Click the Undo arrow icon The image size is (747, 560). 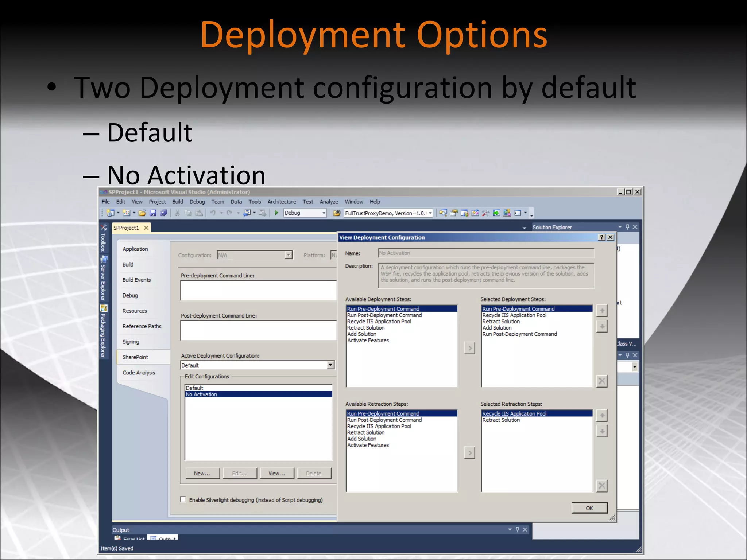coord(213,213)
